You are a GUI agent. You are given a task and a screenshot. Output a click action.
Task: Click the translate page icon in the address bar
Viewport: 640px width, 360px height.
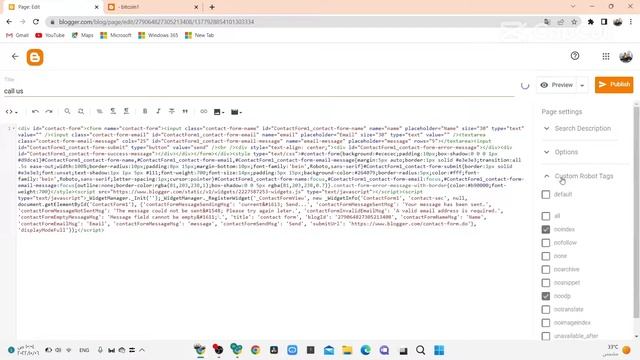[x=547, y=22]
